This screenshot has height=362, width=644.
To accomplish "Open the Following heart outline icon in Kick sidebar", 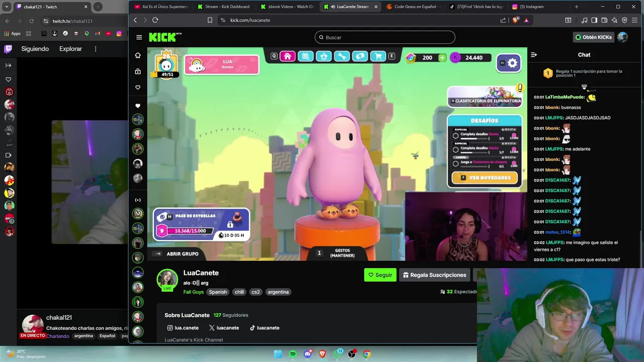I will [x=138, y=87].
